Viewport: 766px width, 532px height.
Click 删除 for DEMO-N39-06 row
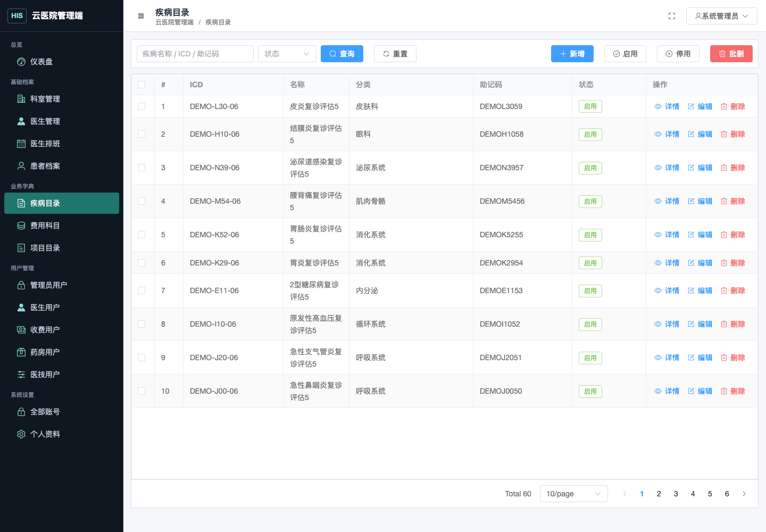(732, 168)
